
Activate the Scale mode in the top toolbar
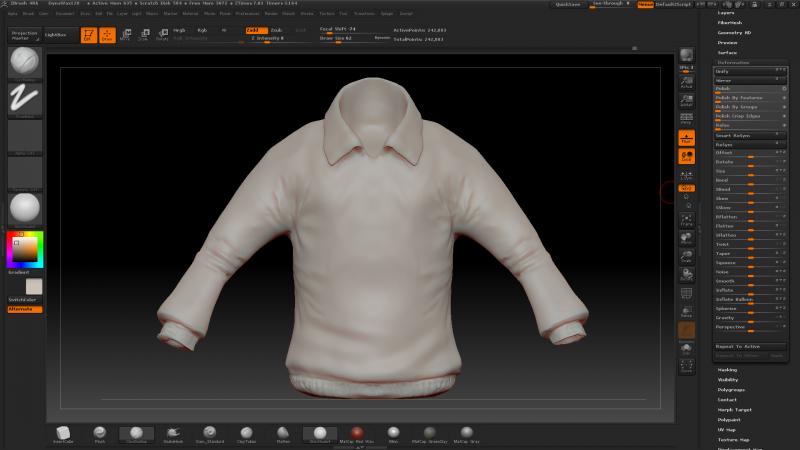tap(144, 35)
